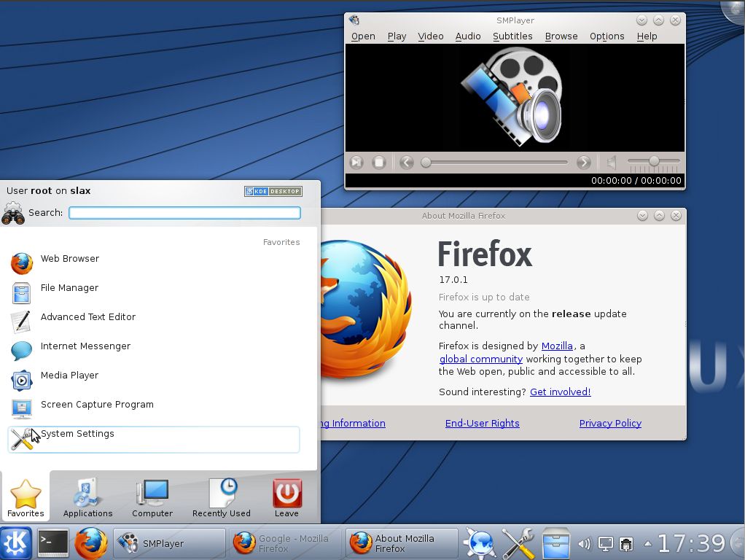Open the SMPlayer Browse menu
745x560 pixels.
pos(561,36)
